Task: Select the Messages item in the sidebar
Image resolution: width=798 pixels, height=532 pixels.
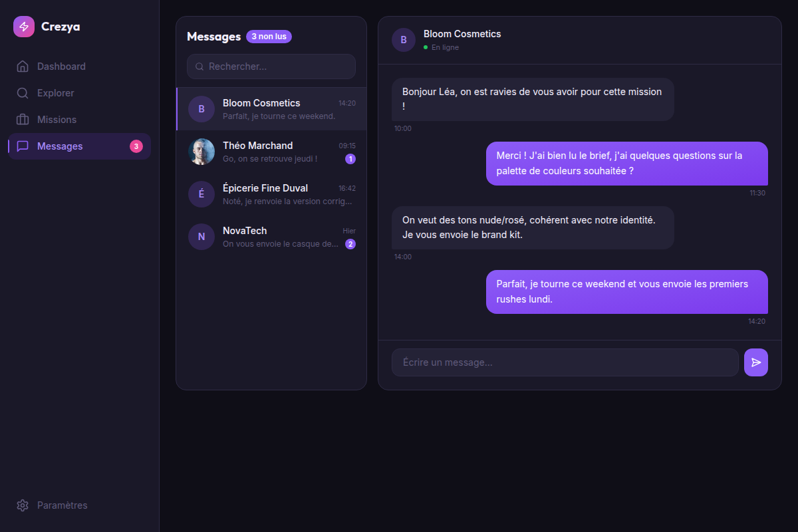Action: (80, 146)
